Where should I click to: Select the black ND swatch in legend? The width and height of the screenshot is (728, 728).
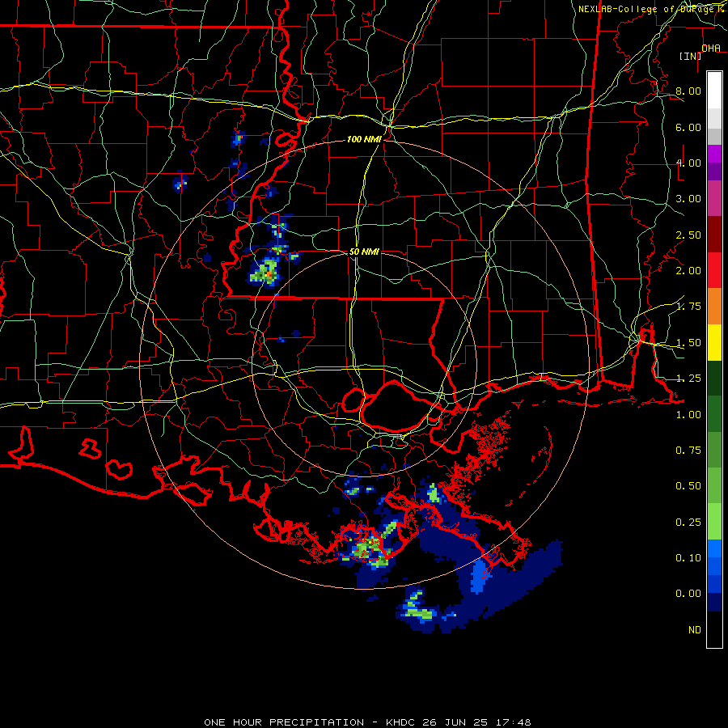pos(714,629)
